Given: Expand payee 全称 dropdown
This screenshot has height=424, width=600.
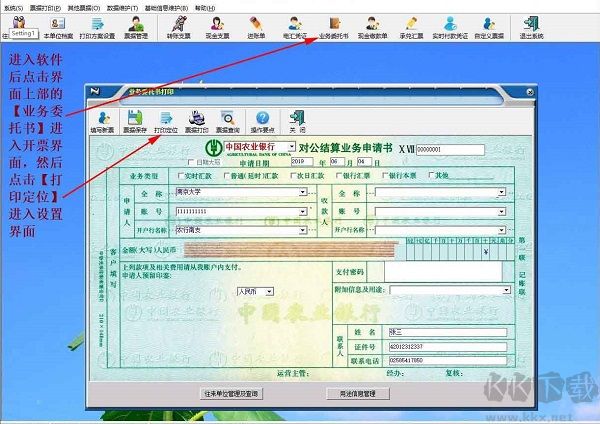Looking at the screenshot, I should [502, 192].
